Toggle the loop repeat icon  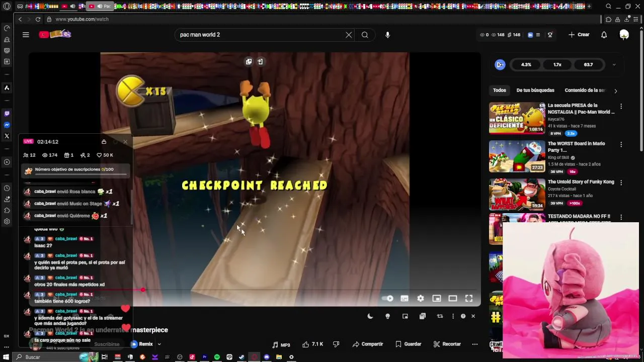point(440,316)
